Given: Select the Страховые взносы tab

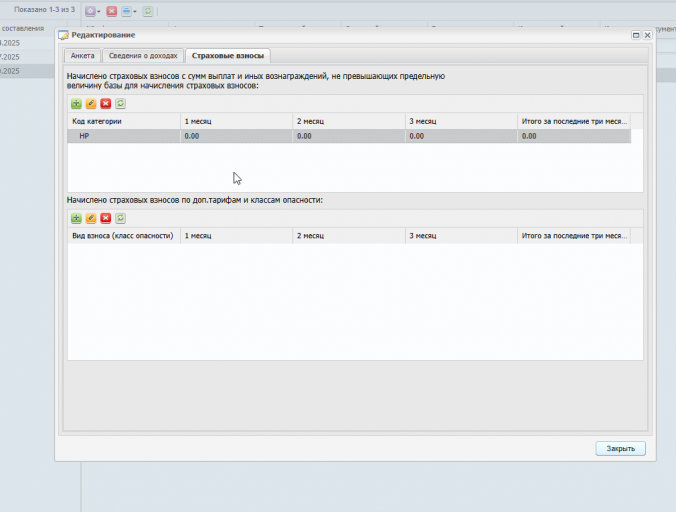Looking at the screenshot, I should pos(228,56).
